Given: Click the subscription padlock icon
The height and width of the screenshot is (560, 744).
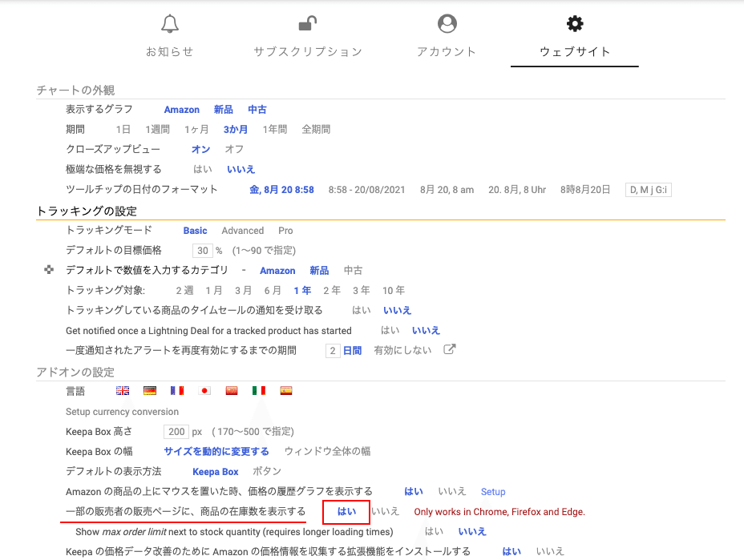Looking at the screenshot, I should click(307, 23).
